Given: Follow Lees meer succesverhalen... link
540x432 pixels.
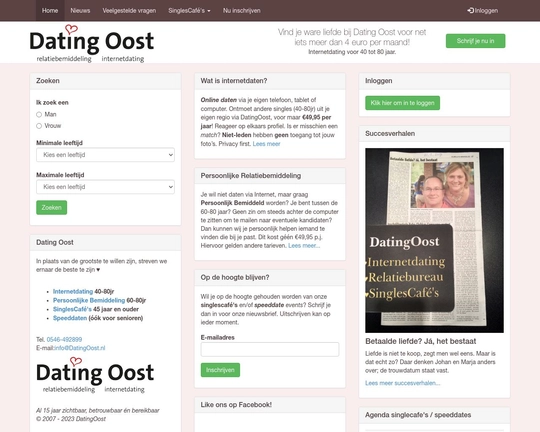Looking at the screenshot, I should (x=403, y=383).
